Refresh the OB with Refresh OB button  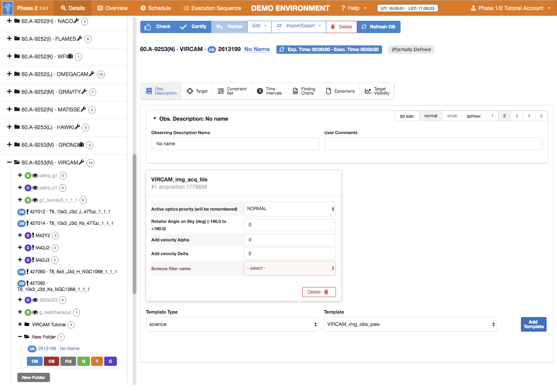(x=379, y=27)
